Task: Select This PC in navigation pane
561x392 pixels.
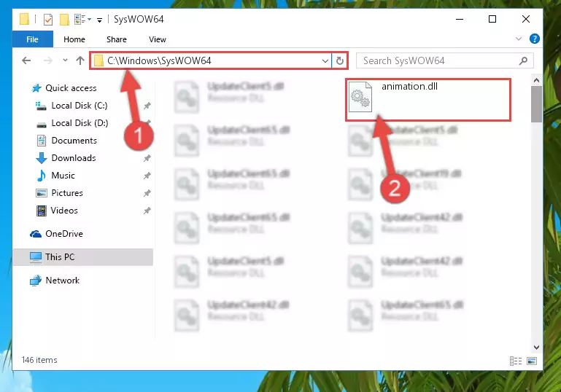Action: [82, 257]
